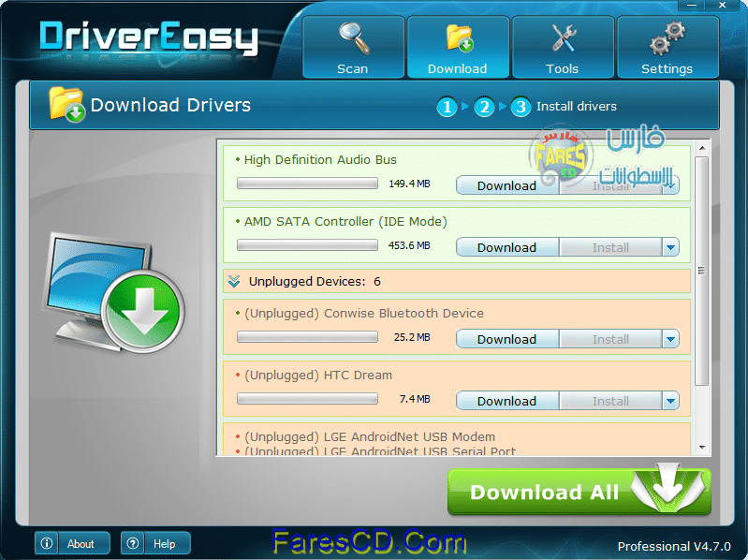Install the AMD SATA Controller driver
Image resolution: width=748 pixels, height=560 pixels.
point(610,247)
